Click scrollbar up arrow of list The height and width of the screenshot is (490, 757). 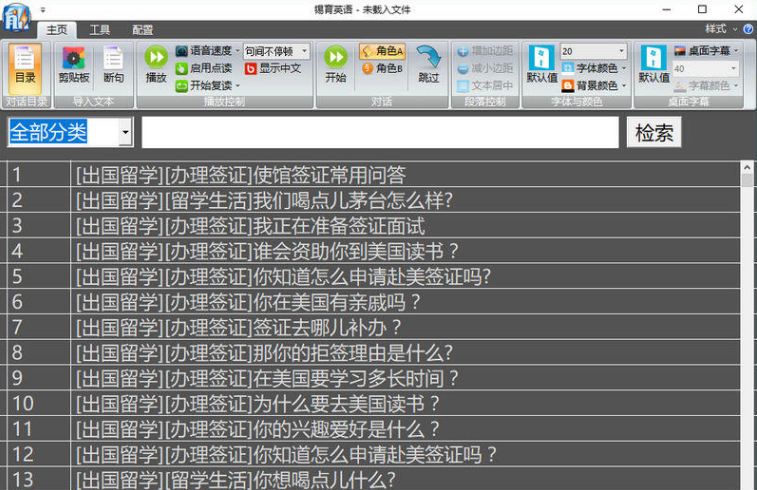(747, 168)
